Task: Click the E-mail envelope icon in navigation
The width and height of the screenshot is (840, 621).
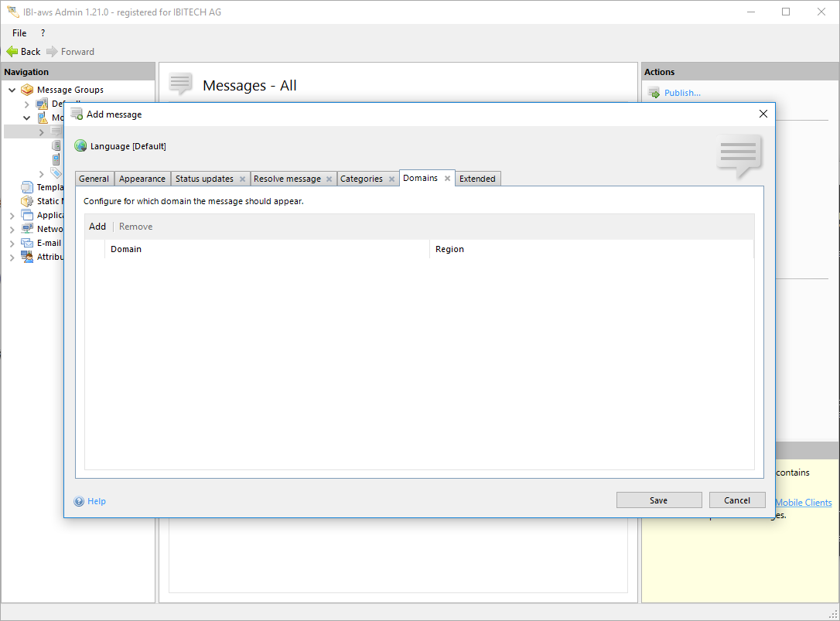Action: (27, 243)
